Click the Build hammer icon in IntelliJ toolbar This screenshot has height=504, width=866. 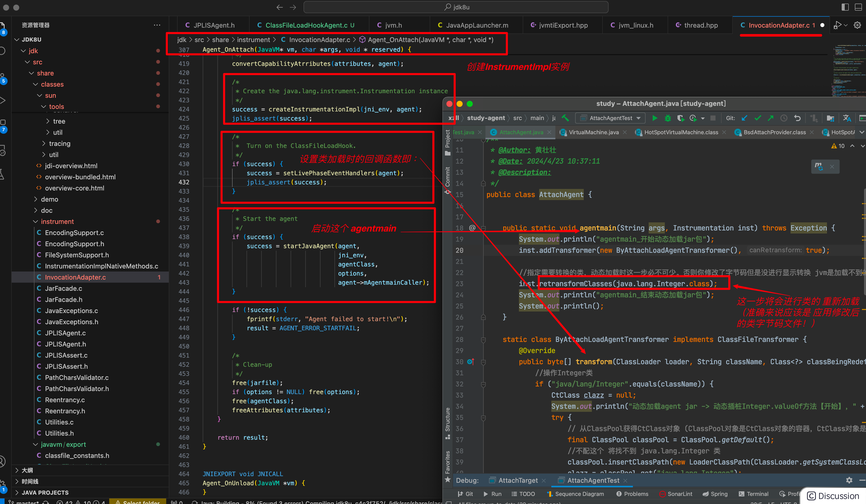click(565, 118)
